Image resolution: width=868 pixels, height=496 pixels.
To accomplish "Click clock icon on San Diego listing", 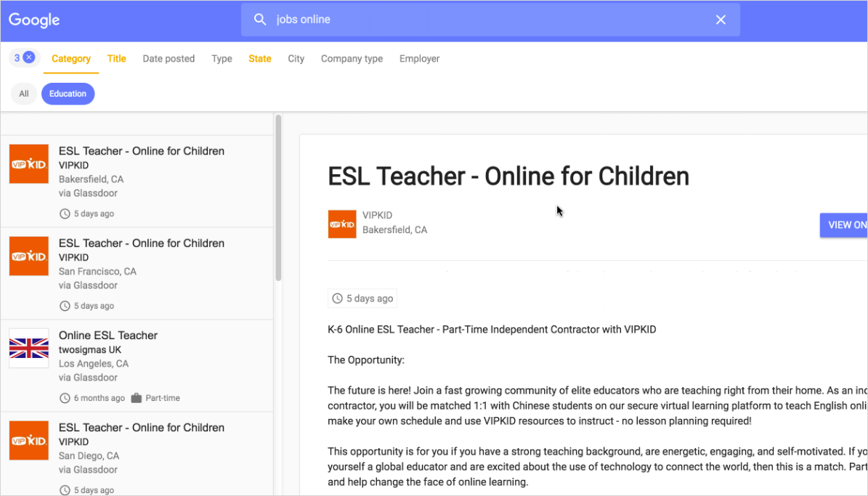I will [65, 490].
